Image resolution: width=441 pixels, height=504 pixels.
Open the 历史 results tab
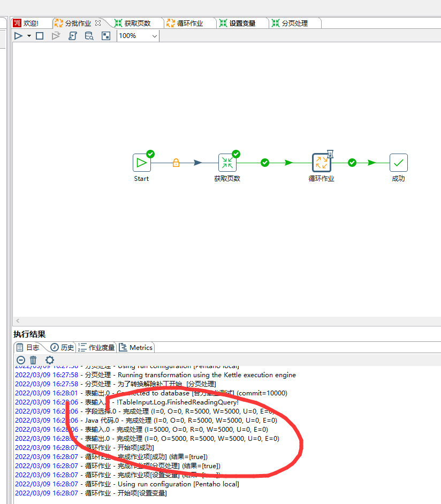pos(62,347)
